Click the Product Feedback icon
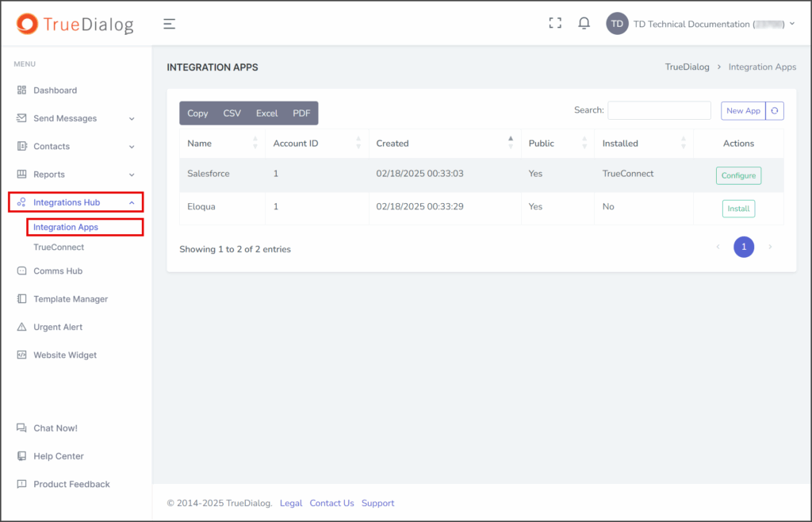The height and width of the screenshot is (522, 812). (21, 484)
